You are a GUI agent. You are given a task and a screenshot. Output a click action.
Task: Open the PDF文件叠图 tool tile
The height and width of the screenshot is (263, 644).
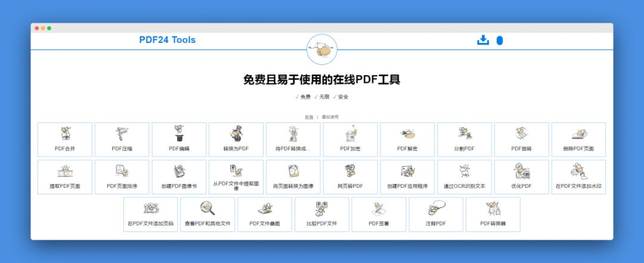(265, 215)
